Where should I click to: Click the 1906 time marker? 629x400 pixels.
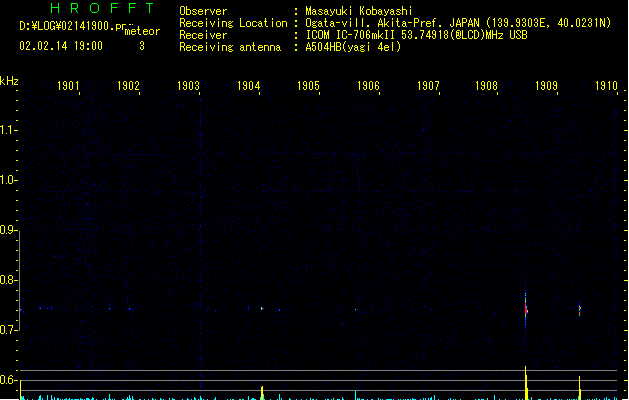(x=368, y=86)
